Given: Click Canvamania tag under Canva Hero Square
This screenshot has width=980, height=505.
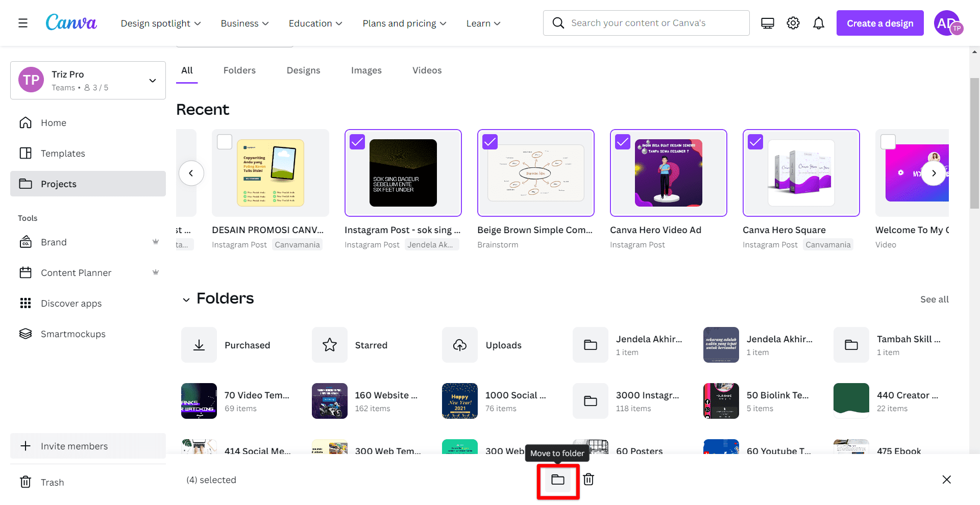Looking at the screenshot, I should (x=828, y=245).
